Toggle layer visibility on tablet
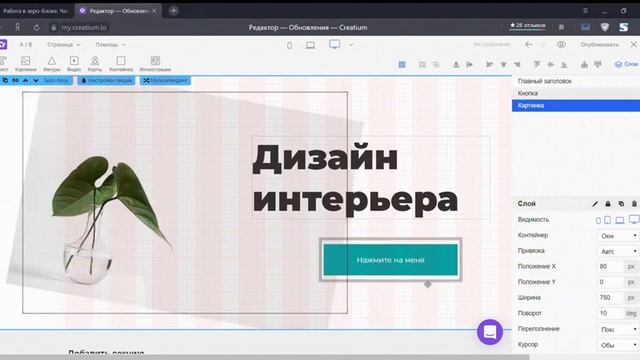The width and height of the screenshot is (640, 360). [x=608, y=220]
